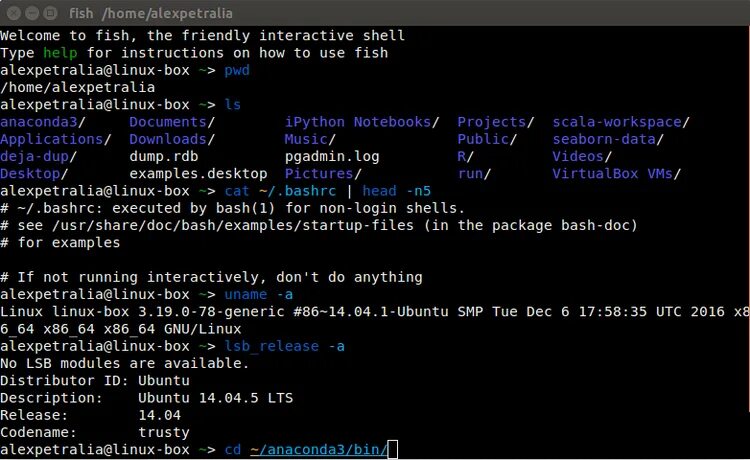
Task: Click the '# for examples' comment line
Action: point(60,242)
